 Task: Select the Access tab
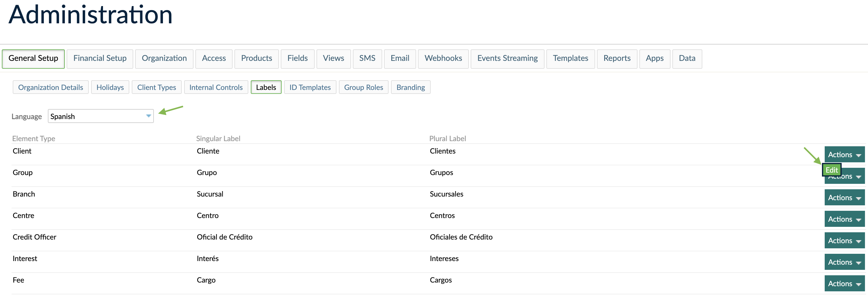[x=214, y=58]
